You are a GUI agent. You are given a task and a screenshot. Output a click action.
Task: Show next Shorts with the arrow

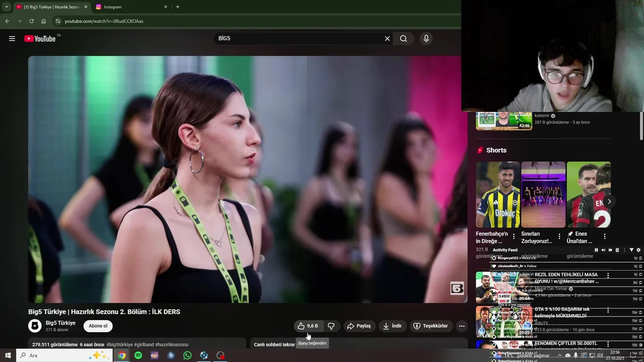click(x=609, y=202)
